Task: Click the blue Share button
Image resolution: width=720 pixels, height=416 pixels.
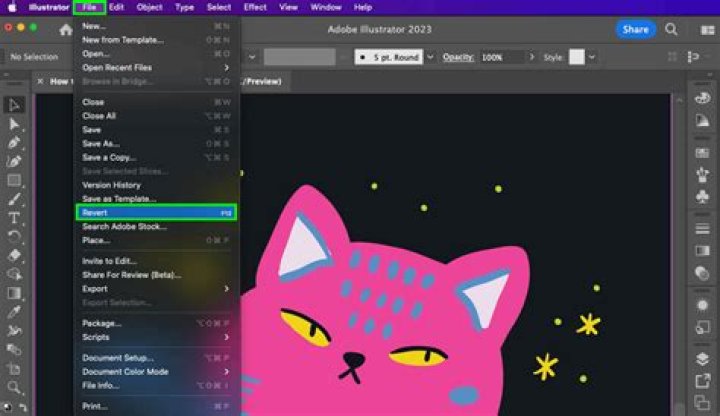Action: click(635, 29)
